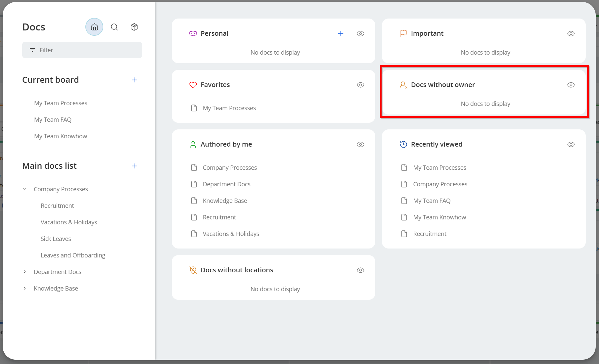Toggle Docs without owner visibility eye
Screen dimensions: 599x364
point(571,85)
